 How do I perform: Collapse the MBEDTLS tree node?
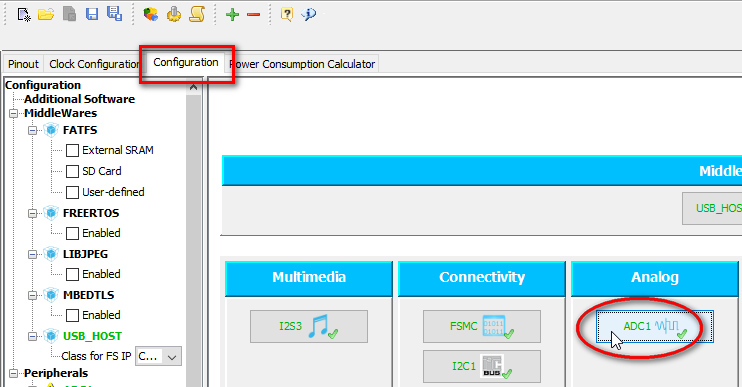tap(32, 295)
